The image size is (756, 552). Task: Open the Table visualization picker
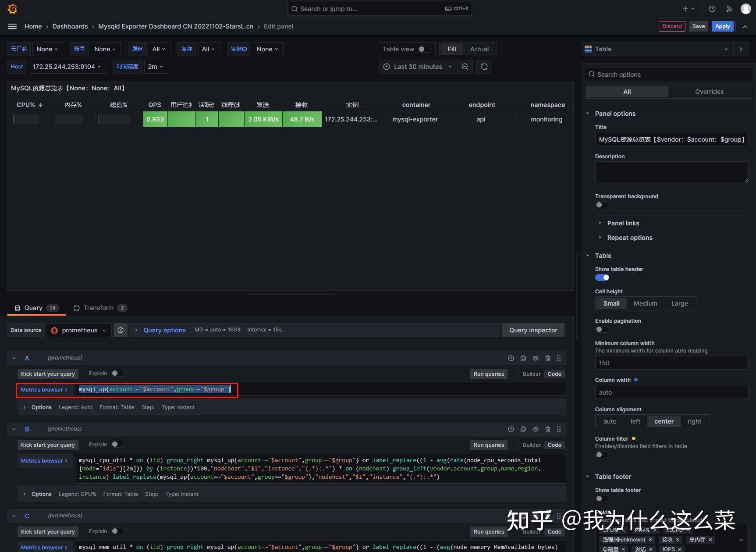click(657, 49)
